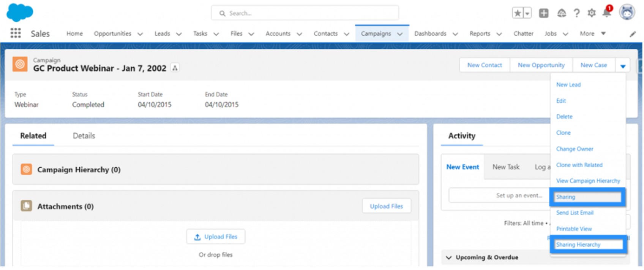Viewport: 644px width, 270px height.
Task: Expand the Jobs tab chevron
Action: click(565, 34)
